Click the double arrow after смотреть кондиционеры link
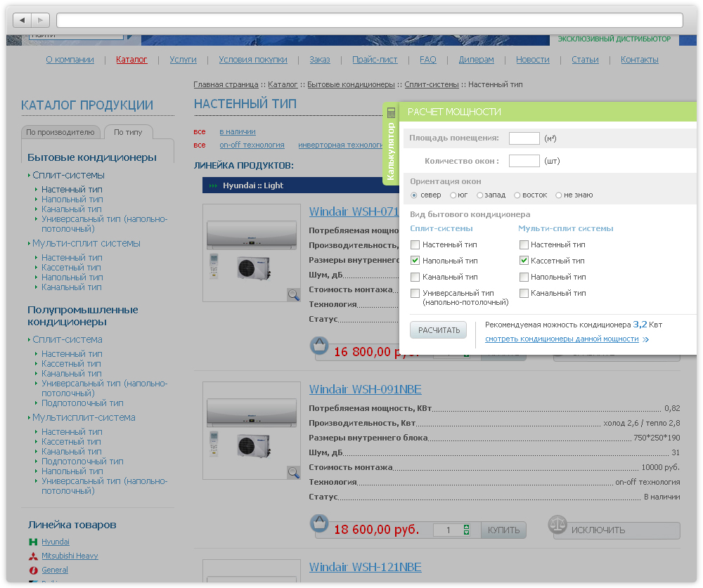The width and height of the screenshot is (703, 588). (645, 339)
